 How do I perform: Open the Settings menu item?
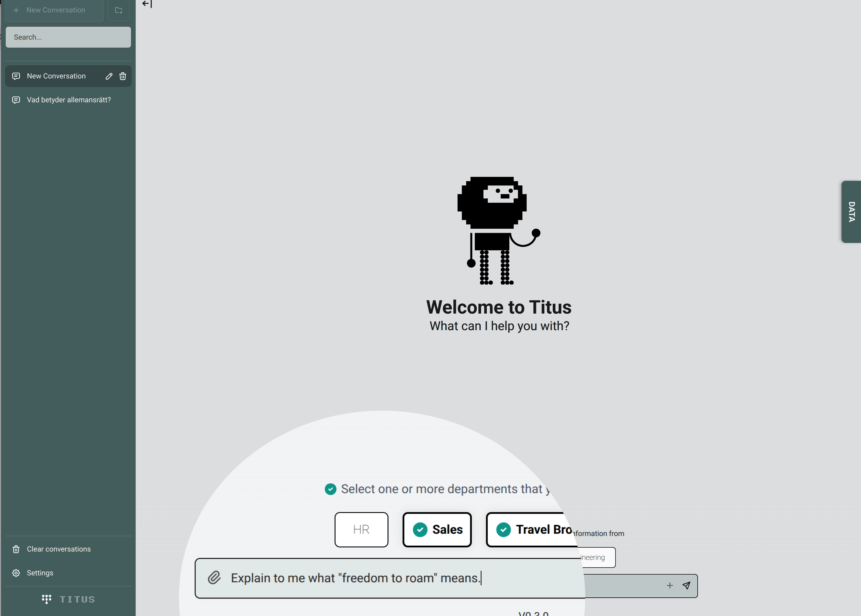40,573
